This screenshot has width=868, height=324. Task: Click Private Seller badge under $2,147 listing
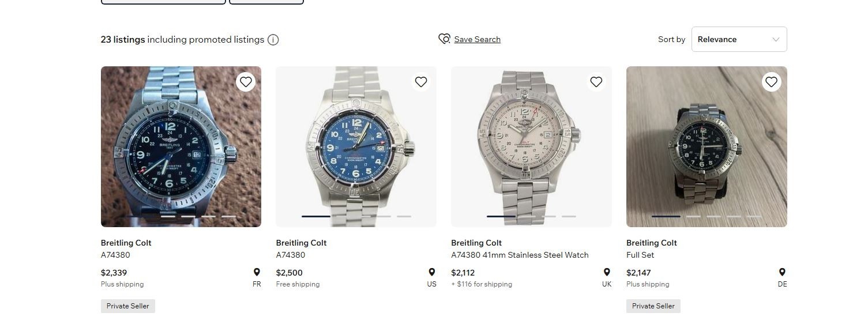tap(653, 306)
